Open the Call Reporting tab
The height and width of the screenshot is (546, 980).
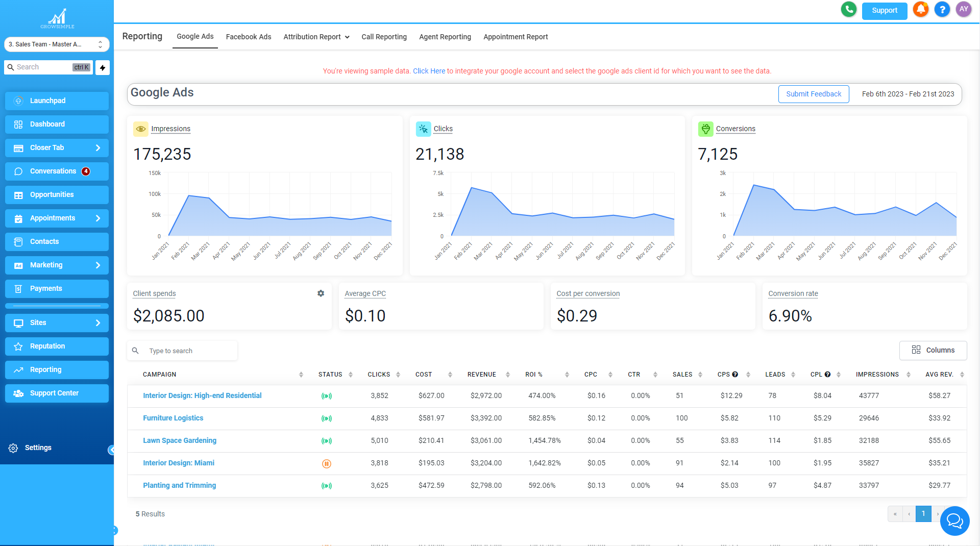pos(384,37)
